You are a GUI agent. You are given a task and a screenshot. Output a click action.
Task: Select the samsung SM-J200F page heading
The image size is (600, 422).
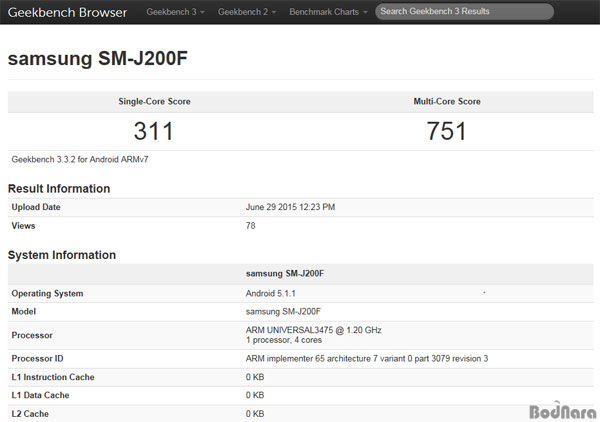click(x=98, y=58)
